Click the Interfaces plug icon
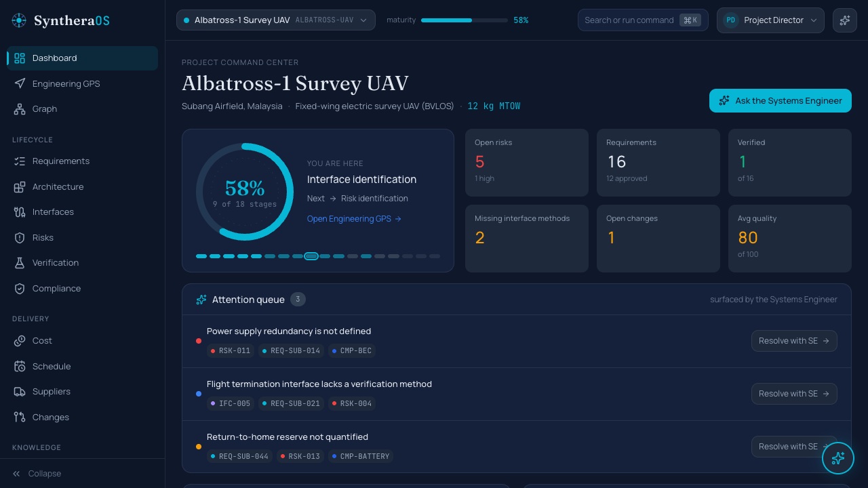 coord(20,212)
